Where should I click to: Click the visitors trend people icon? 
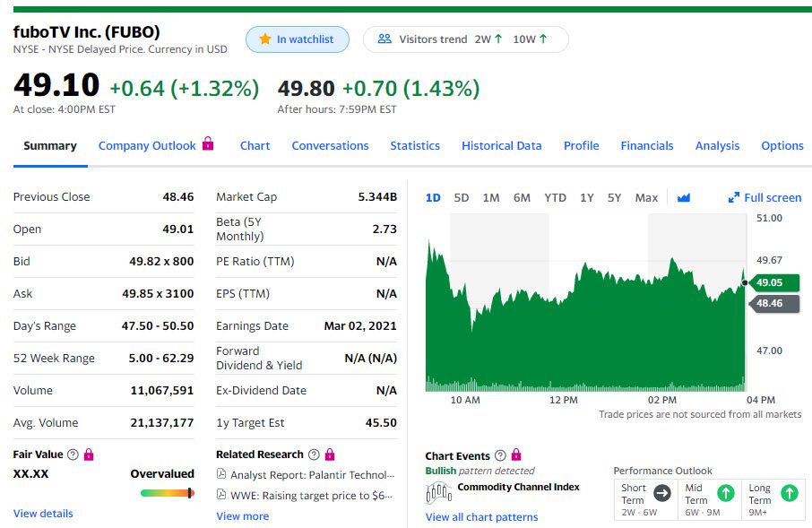384,39
